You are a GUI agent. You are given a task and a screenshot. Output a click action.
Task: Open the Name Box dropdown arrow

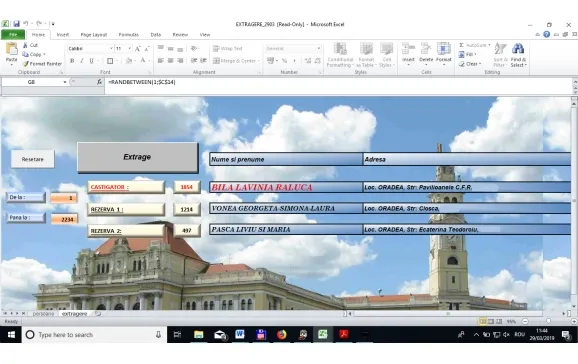pyautogui.click(x=65, y=82)
